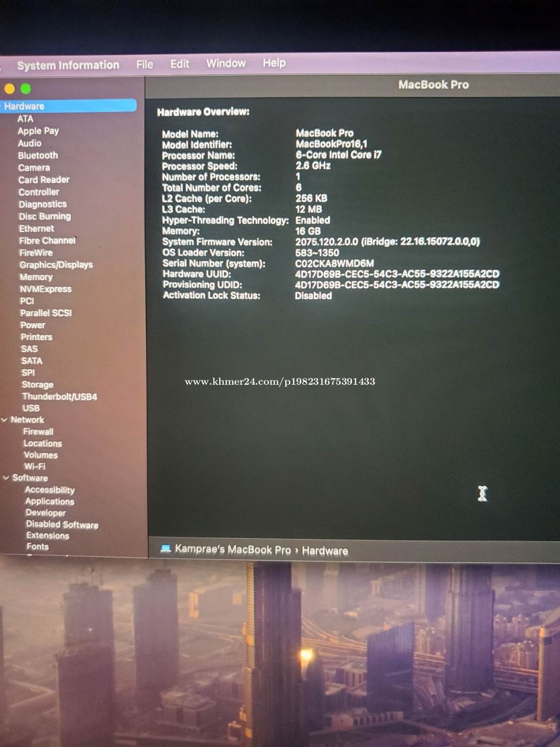The height and width of the screenshot is (747, 560).
Task: Select FireWire in the sidebar
Action: 36,253
